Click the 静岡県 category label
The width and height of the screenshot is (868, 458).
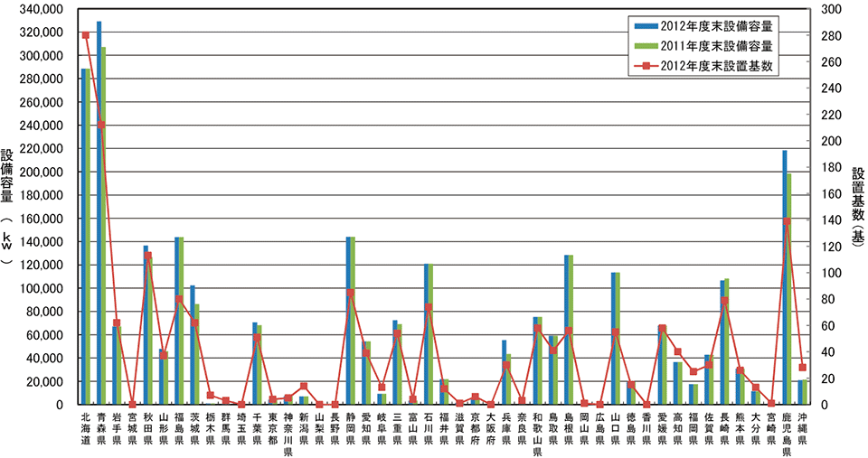click(351, 427)
